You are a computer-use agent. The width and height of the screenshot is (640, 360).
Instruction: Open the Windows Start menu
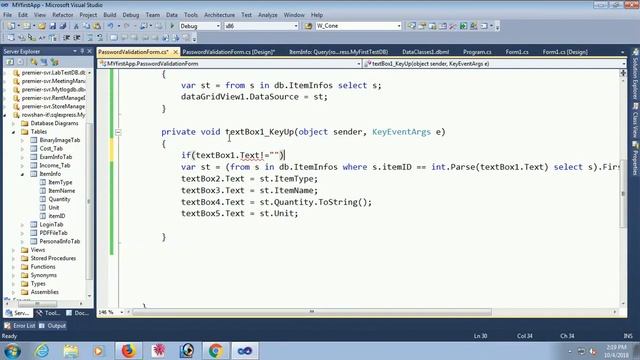(x=11, y=351)
